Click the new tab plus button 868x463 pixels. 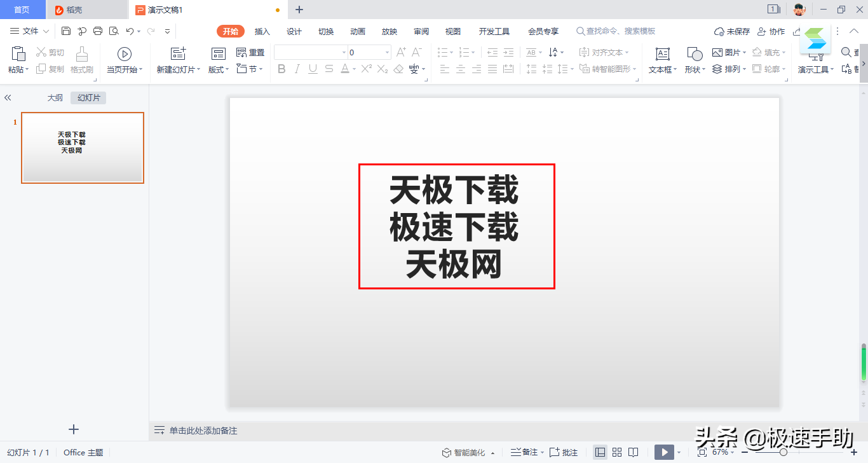pyautogui.click(x=299, y=10)
